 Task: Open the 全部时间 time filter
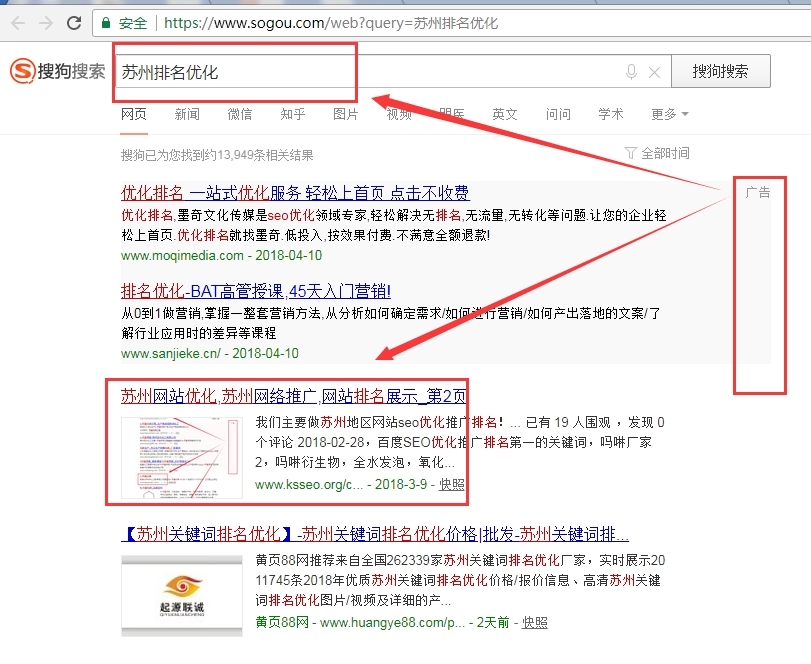pyautogui.click(x=664, y=153)
